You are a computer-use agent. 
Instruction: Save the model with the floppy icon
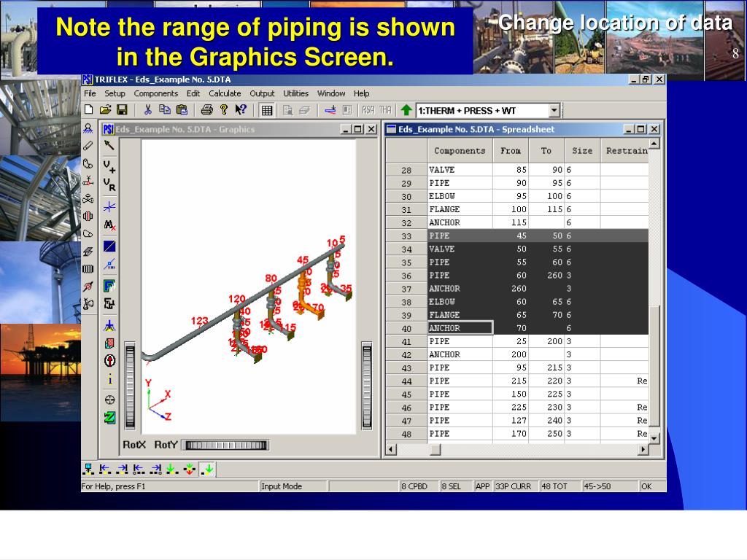pyautogui.click(x=122, y=110)
